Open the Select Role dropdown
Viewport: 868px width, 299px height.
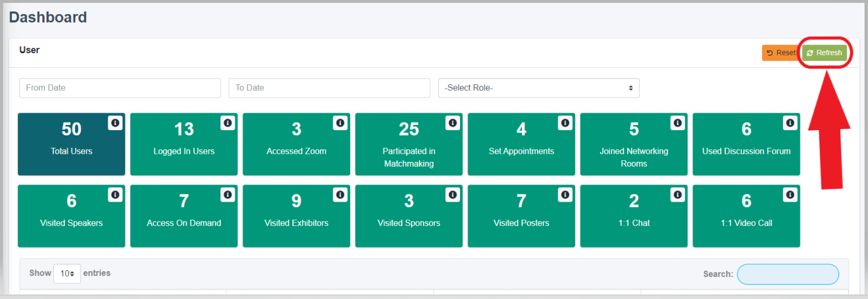539,88
